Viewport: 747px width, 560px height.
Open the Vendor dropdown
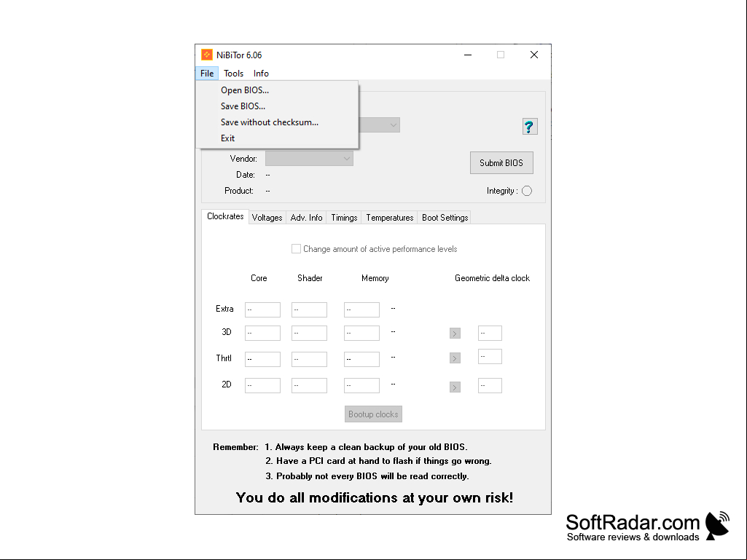(x=309, y=159)
